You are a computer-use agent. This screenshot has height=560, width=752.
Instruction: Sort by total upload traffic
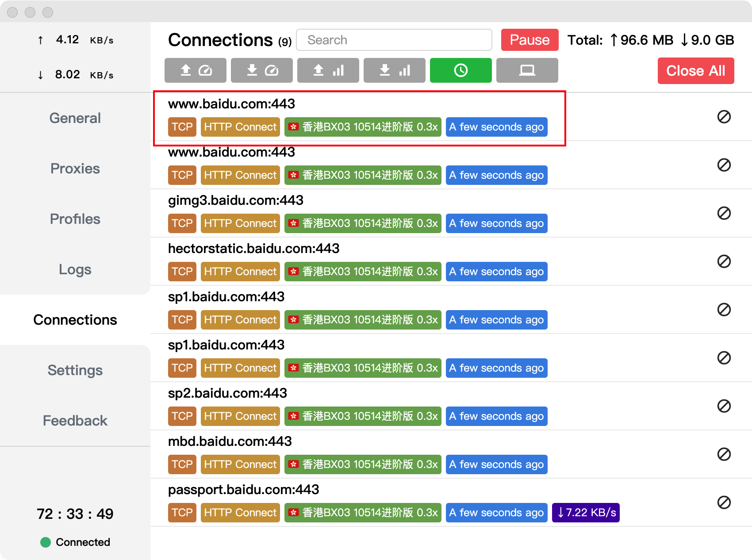(x=328, y=70)
